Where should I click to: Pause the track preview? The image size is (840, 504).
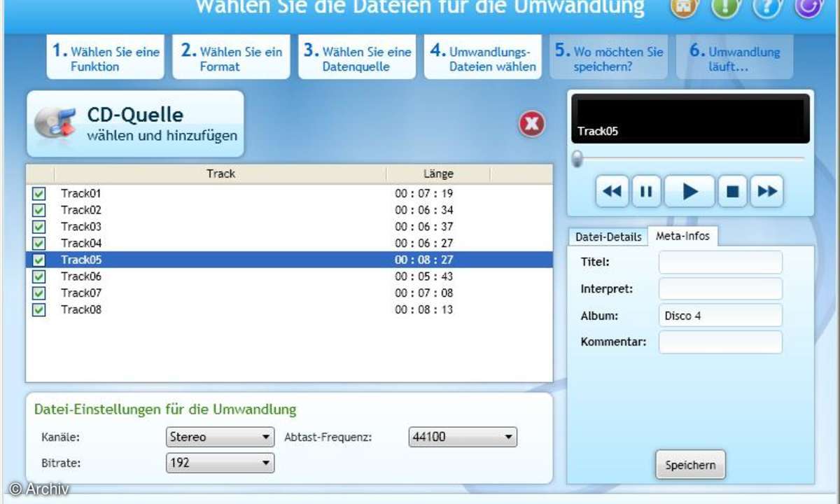647,192
